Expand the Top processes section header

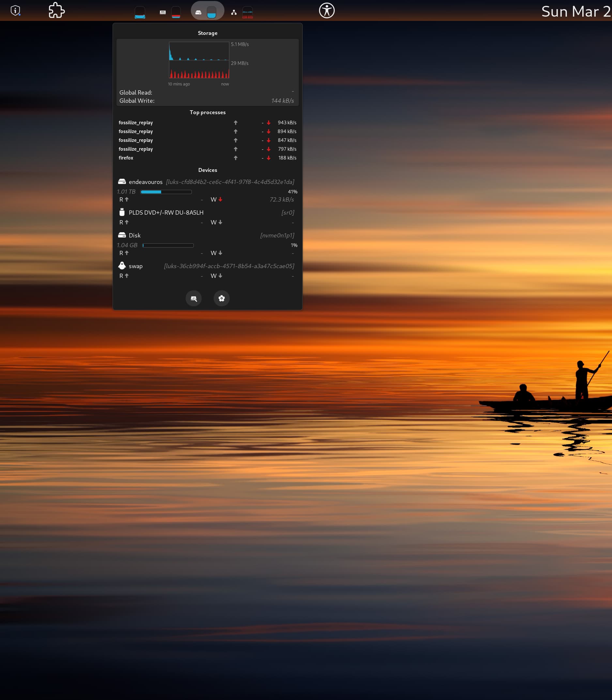click(207, 112)
